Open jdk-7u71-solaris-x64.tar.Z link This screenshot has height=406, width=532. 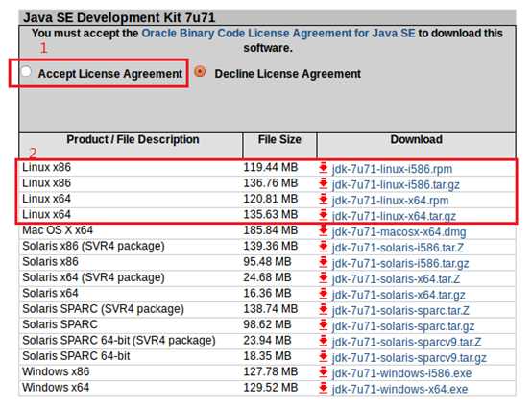coord(396,279)
